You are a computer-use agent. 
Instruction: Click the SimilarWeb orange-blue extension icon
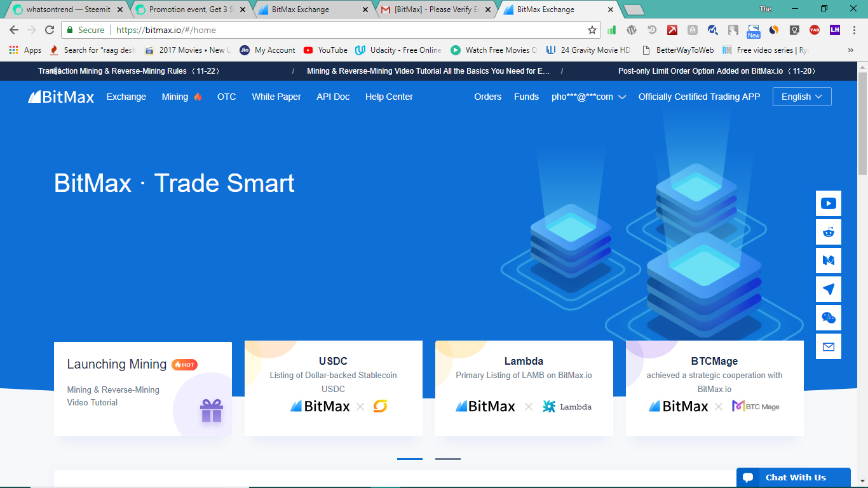coord(774,30)
